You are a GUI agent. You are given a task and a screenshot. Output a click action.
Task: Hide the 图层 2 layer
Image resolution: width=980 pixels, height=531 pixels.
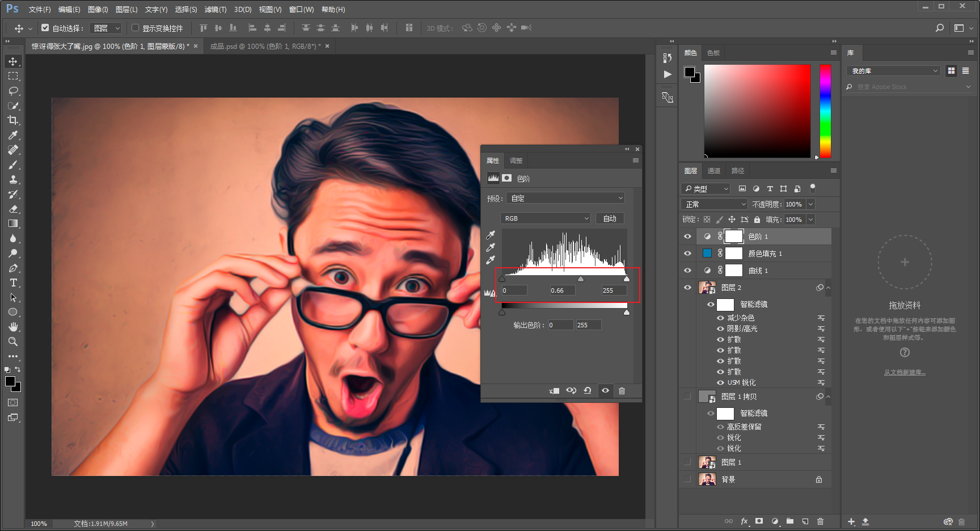point(687,288)
